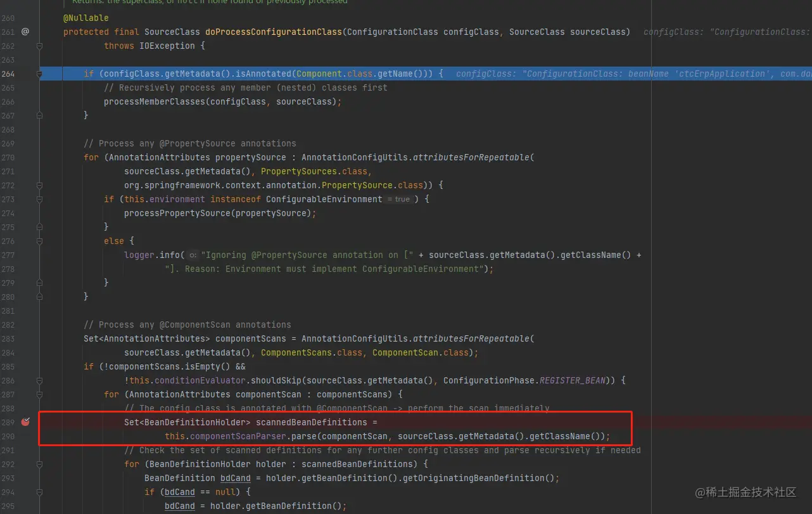Click ConfigurableEnvironment on line 273
The height and width of the screenshot is (514, 812).
(x=324, y=199)
